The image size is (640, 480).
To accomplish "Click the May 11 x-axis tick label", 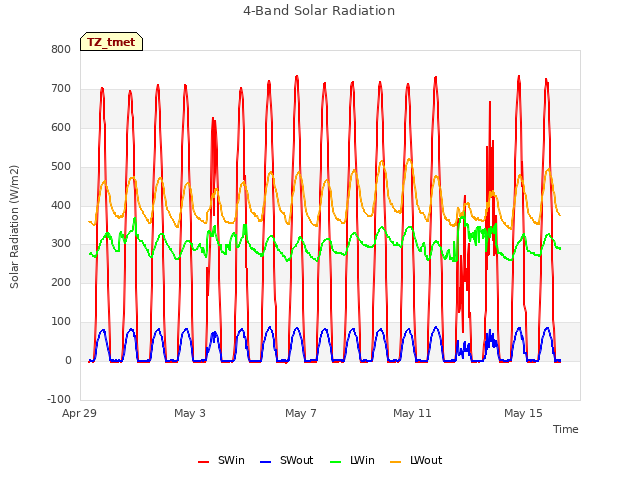I will click(412, 413).
